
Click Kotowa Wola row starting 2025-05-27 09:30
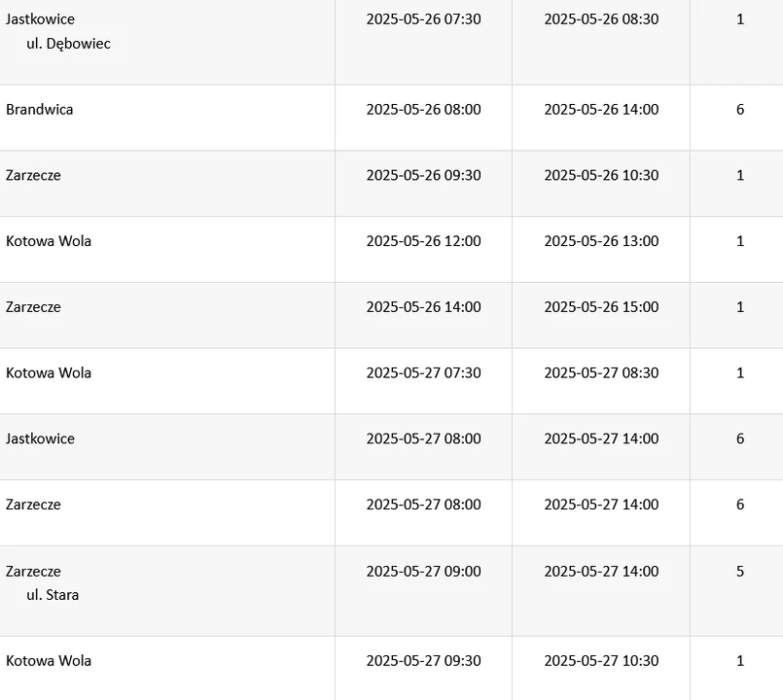point(49,661)
